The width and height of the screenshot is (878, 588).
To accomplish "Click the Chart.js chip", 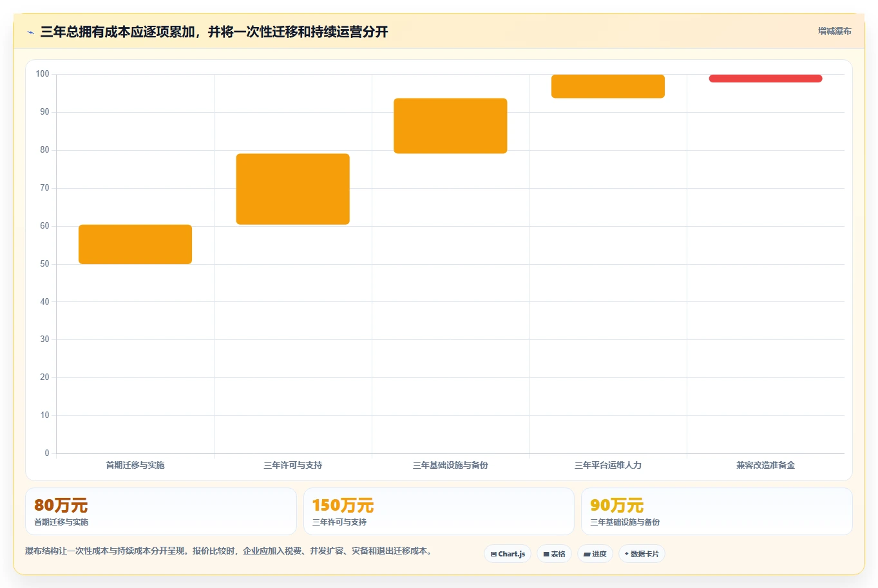I will coord(508,554).
